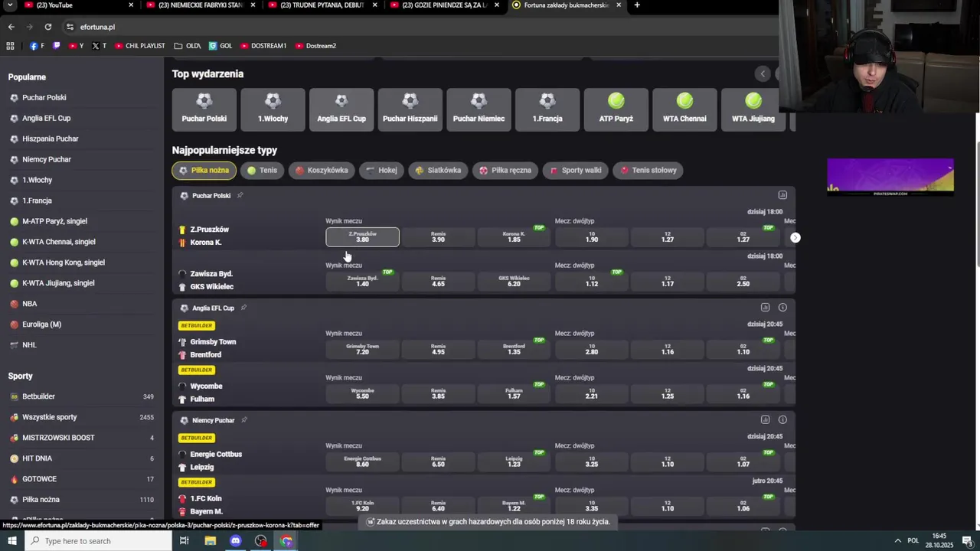
Task: Select Piłka nożna sport filter
Action: (x=204, y=171)
